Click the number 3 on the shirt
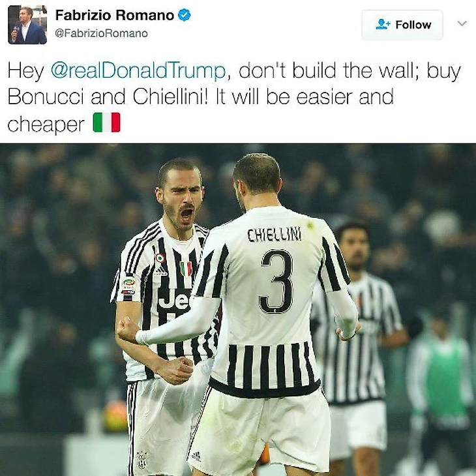The height and width of the screenshot is (476, 476). point(276,282)
